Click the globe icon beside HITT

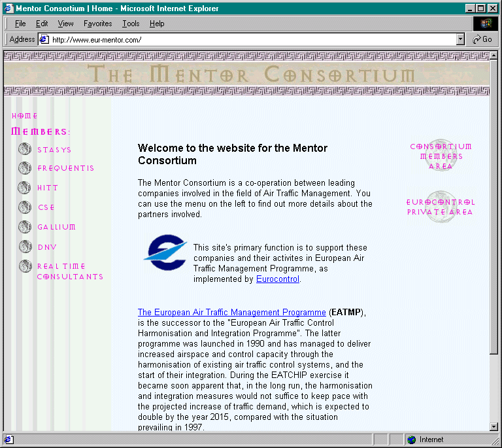pos(25,188)
